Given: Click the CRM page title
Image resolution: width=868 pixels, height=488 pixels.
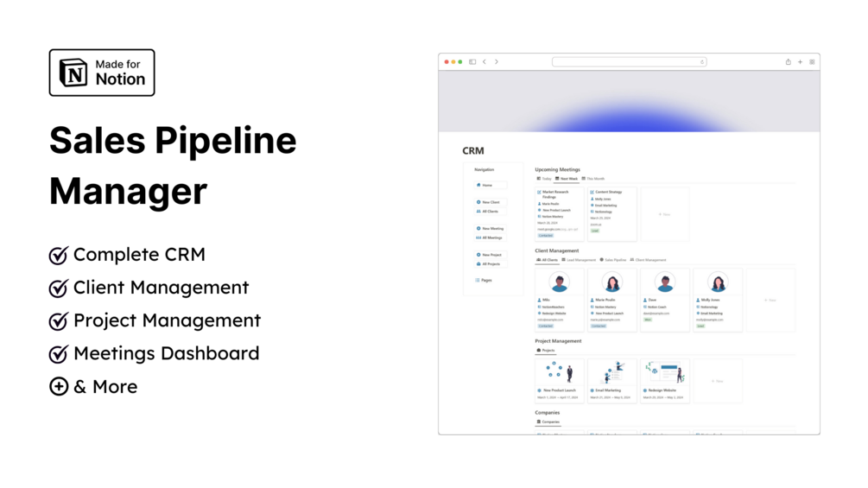Looking at the screenshot, I should click(473, 150).
